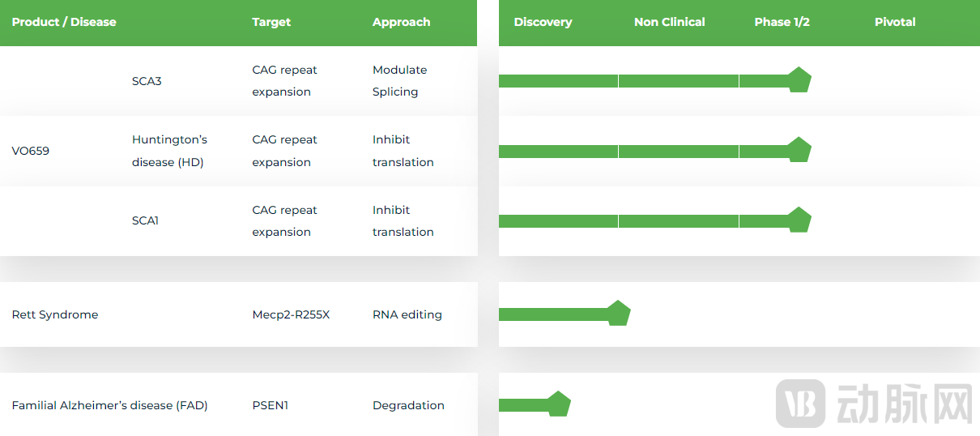Click Familial Alzheimer's disease (FAD) label
This screenshot has height=436, width=980.
[109, 405]
